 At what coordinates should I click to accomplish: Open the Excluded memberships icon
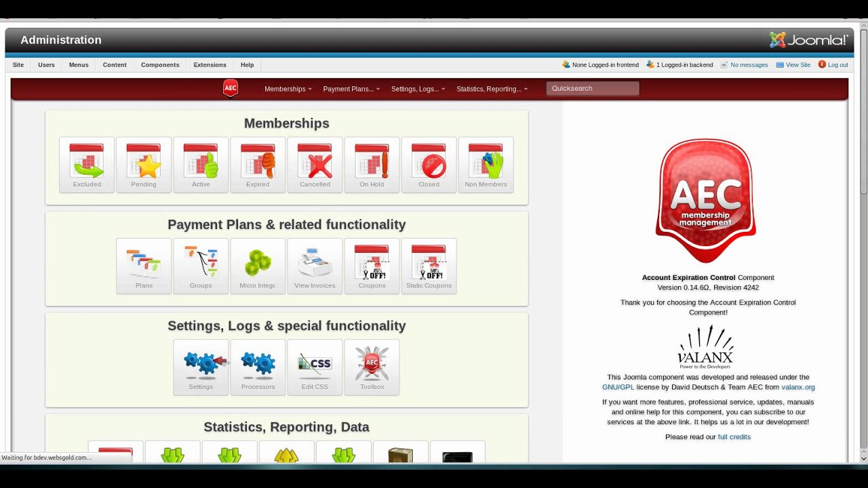point(87,165)
